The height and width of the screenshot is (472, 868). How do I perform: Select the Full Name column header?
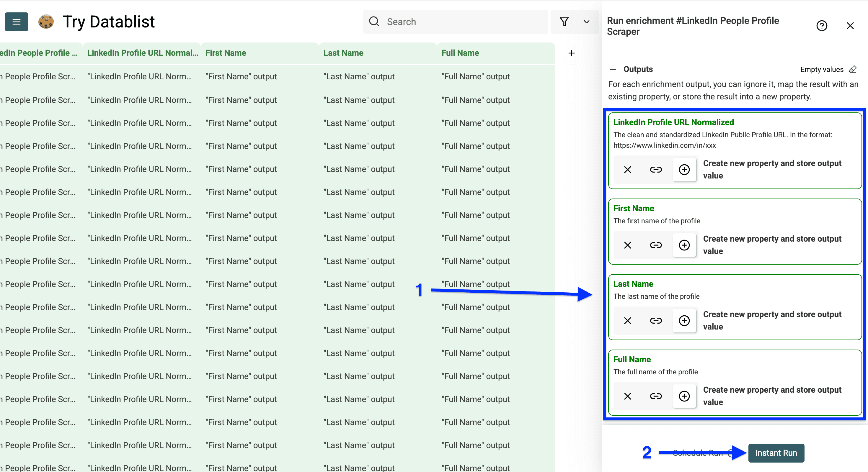coord(460,53)
